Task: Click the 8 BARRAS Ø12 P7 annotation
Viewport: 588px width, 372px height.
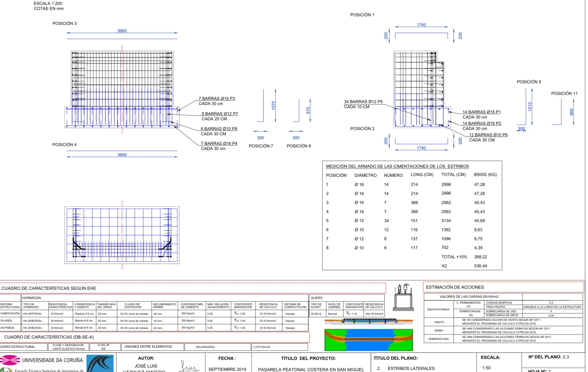Action: point(220,114)
